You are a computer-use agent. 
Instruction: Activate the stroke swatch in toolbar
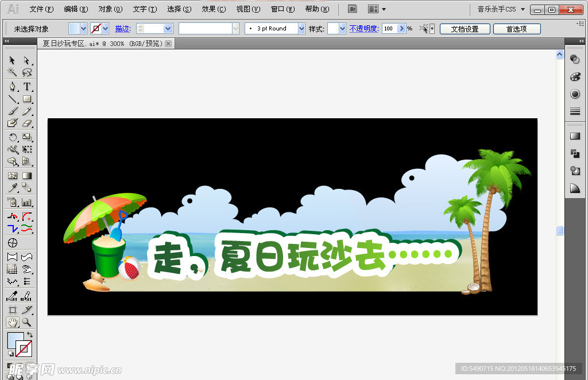pos(24,348)
